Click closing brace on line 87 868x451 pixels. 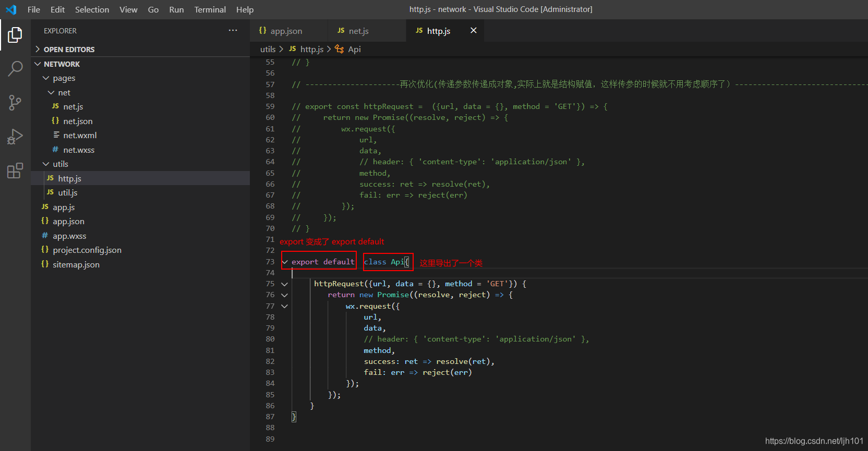point(294,417)
